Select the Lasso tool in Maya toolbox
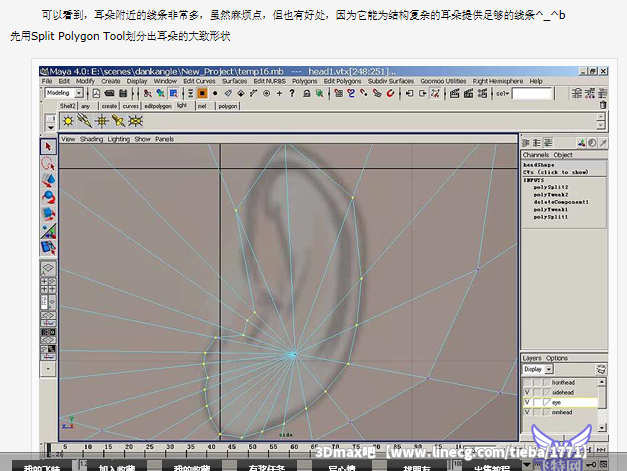Image resolution: width=627 pixels, height=471 pixels. tap(48, 164)
